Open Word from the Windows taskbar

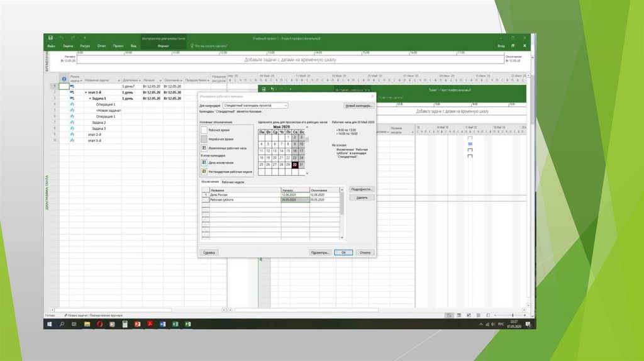[x=163, y=324]
